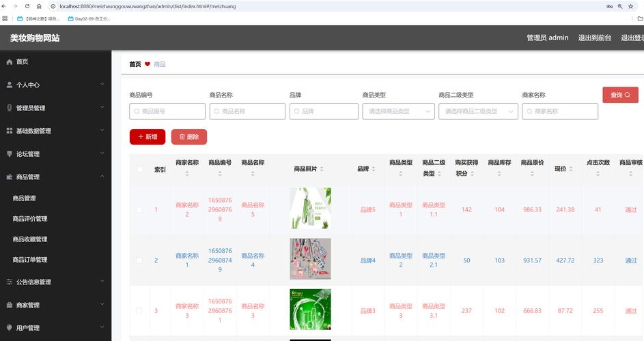The image size is (644, 341).
Task: Click the home icon beside 首页 in sidebar
Action: 10,62
